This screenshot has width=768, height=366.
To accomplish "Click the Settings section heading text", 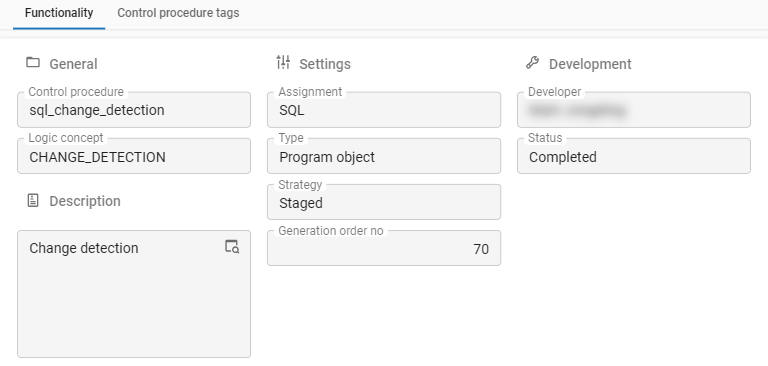I will (325, 64).
